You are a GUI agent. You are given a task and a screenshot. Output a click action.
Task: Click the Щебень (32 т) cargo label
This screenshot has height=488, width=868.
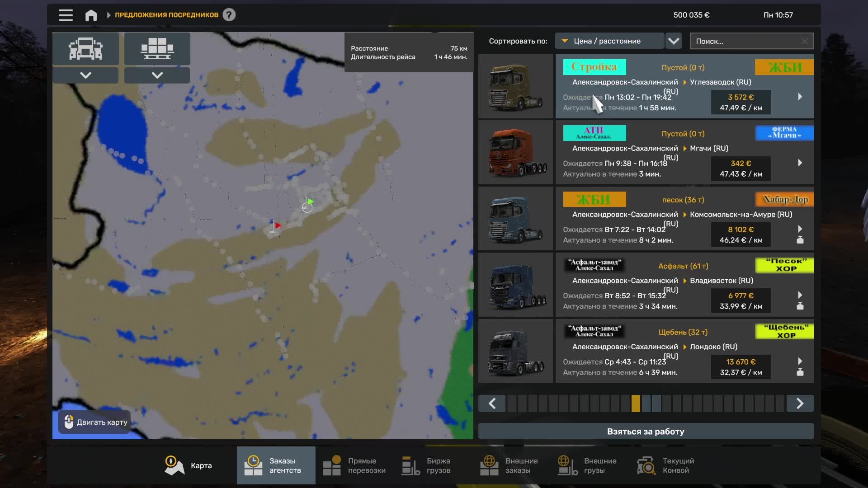pyautogui.click(x=683, y=332)
